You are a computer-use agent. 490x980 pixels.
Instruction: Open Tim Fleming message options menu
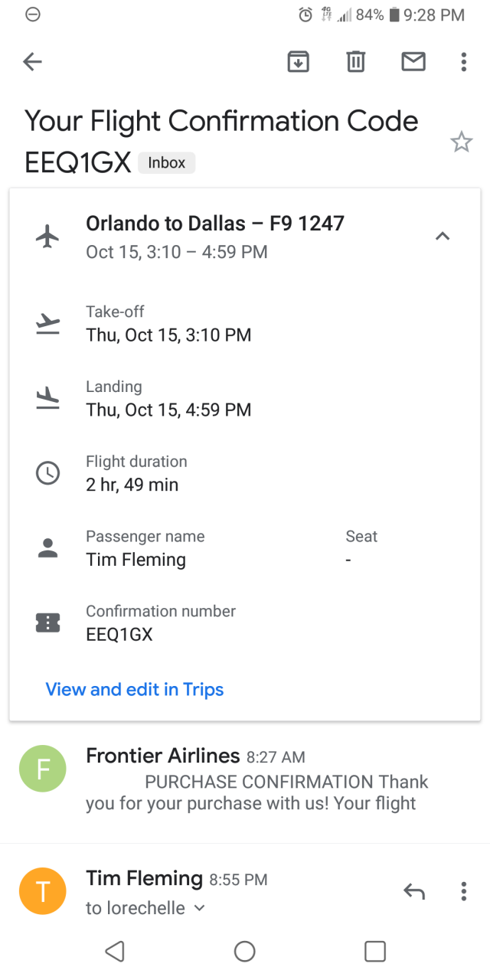pos(463,891)
